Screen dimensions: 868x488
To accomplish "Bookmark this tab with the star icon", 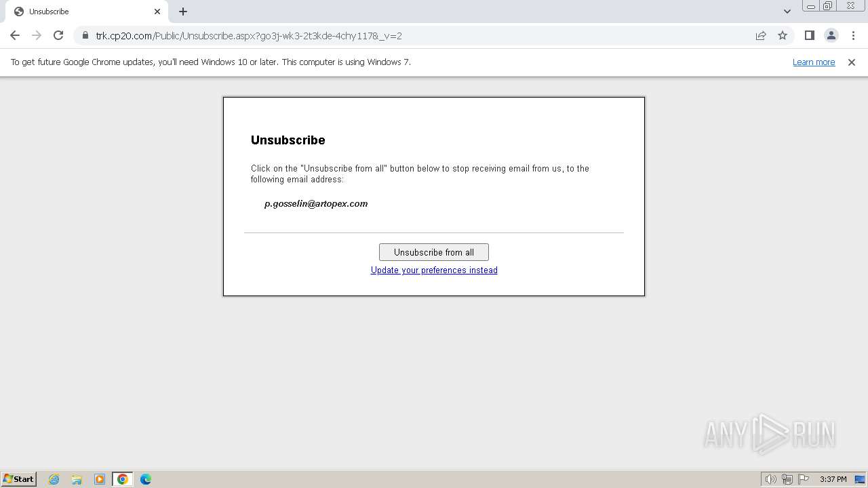I will [x=783, y=35].
